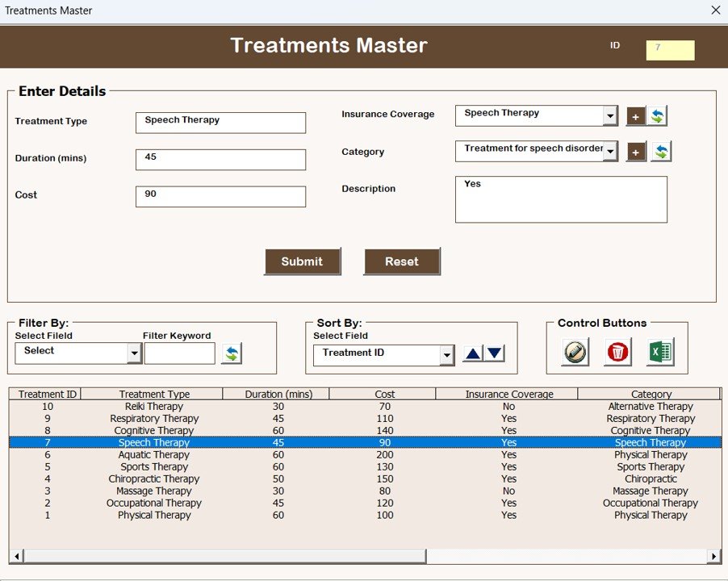Click cost value 200 in table
Image resolution: width=728 pixels, height=581 pixels.
point(385,455)
